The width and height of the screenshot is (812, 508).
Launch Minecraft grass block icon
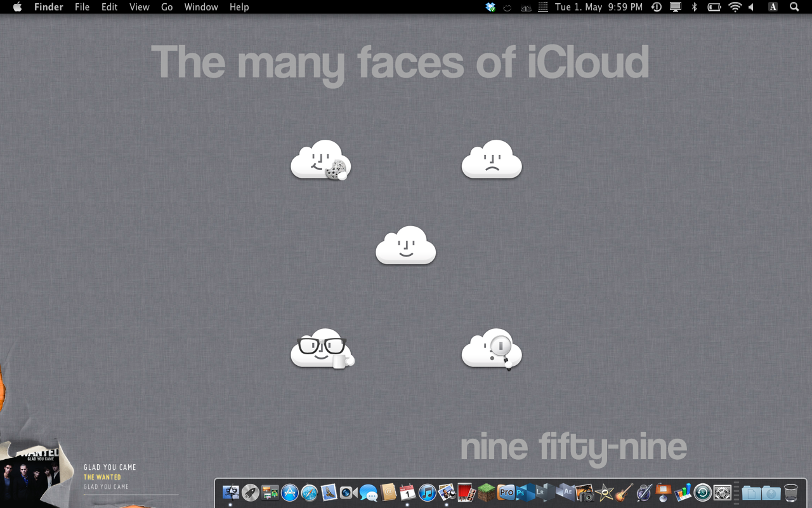487,492
